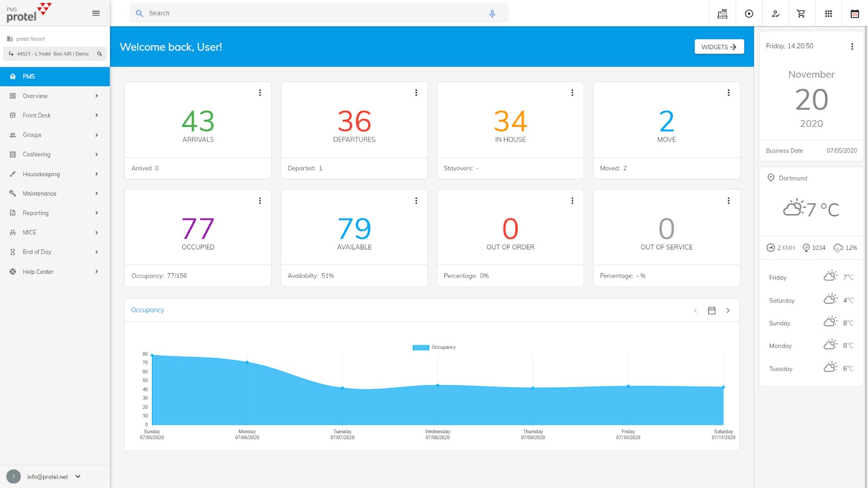868x488 pixels.
Task: Expand the Front Desk menu
Action: (x=55, y=115)
